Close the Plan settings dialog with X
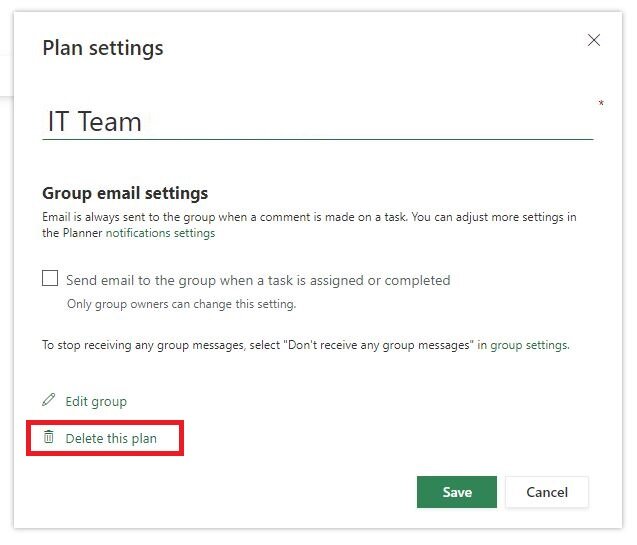 click(x=594, y=40)
